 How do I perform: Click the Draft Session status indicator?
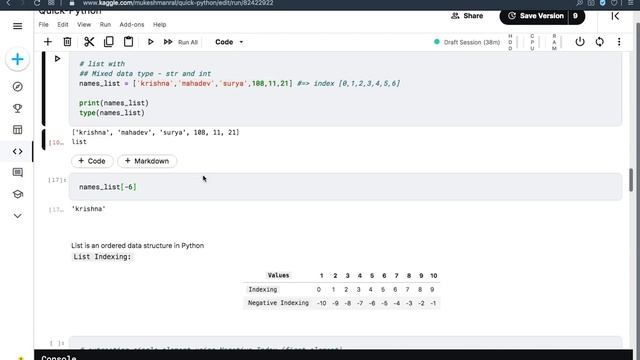(467, 42)
